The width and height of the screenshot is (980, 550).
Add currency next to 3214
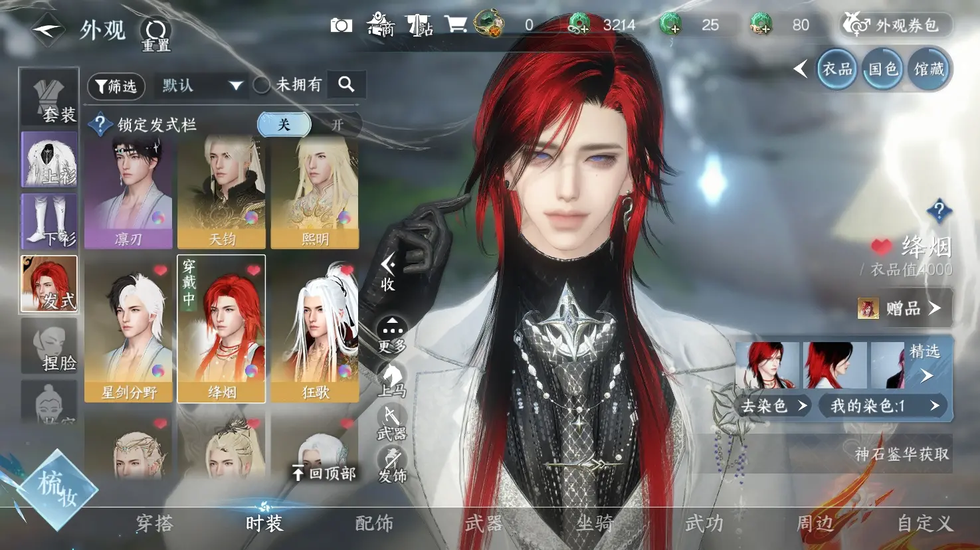[x=579, y=25]
